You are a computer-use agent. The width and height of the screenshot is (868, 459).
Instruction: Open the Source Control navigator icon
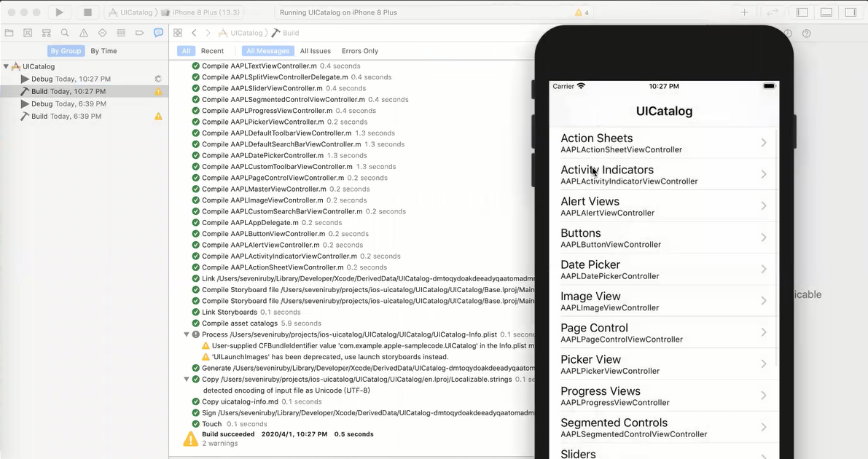[x=28, y=34]
